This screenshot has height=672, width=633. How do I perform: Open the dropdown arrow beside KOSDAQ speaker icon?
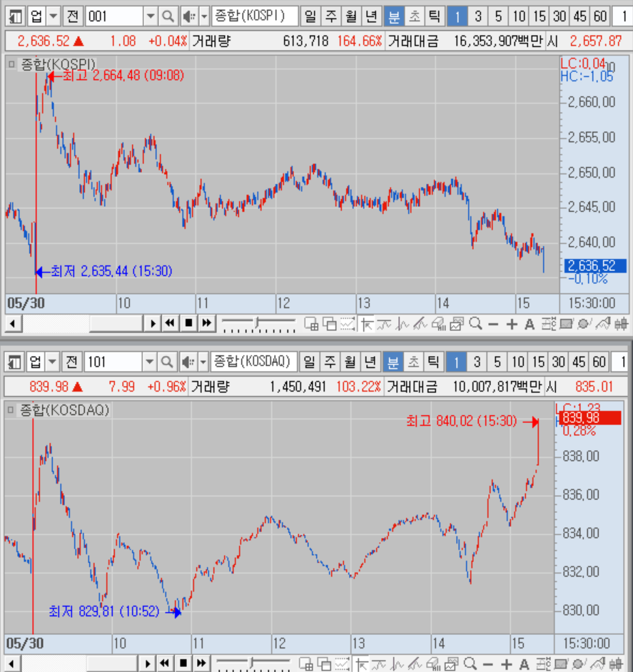click(203, 362)
